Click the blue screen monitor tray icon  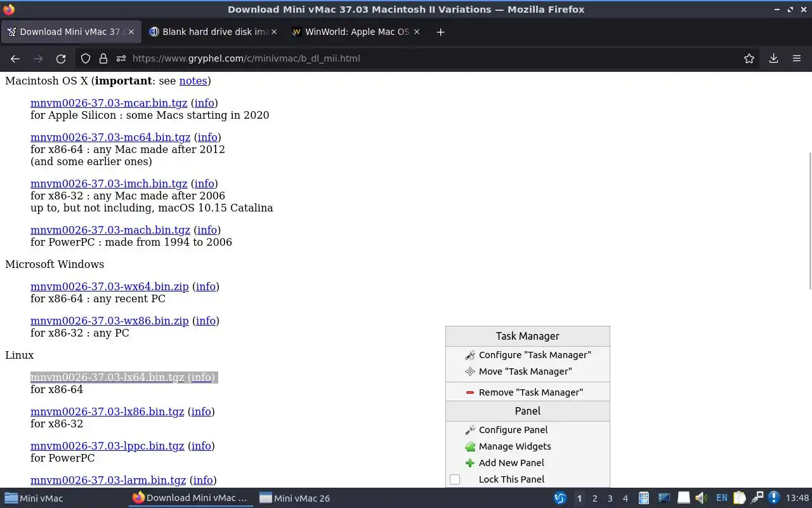pyautogui.click(x=664, y=498)
